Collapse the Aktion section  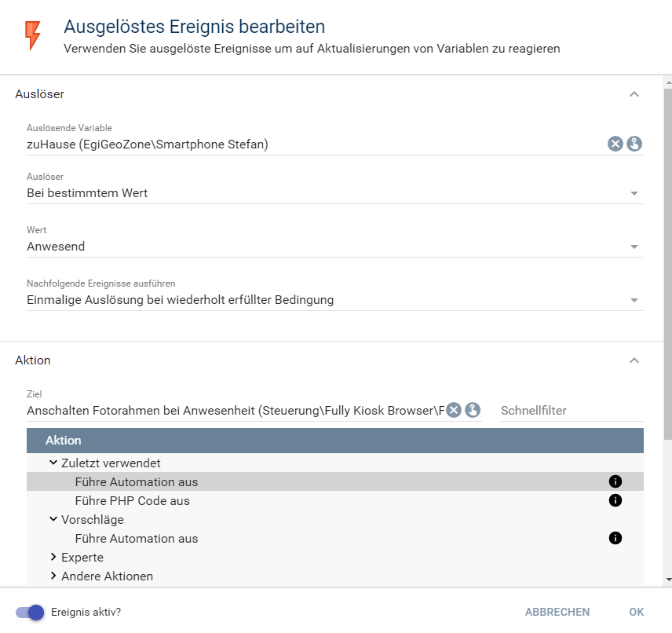(x=634, y=360)
